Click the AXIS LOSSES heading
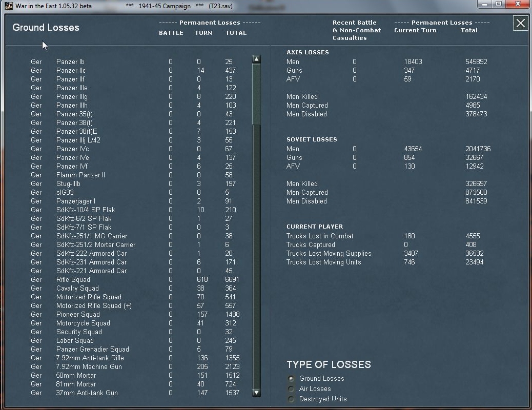This screenshot has width=532, height=410. [x=308, y=52]
